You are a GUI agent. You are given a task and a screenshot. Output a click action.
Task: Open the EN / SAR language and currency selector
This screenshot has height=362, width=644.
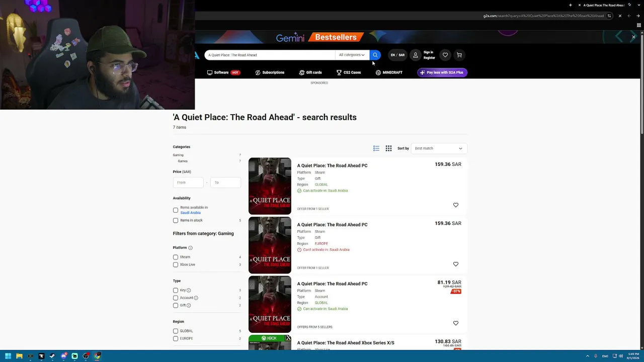[397, 55]
